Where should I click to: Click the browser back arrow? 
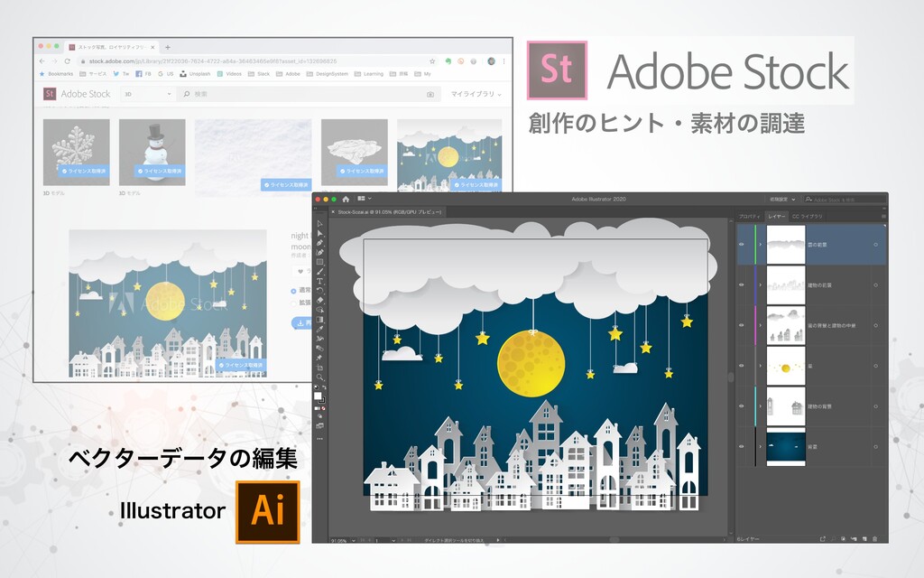(x=42, y=61)
